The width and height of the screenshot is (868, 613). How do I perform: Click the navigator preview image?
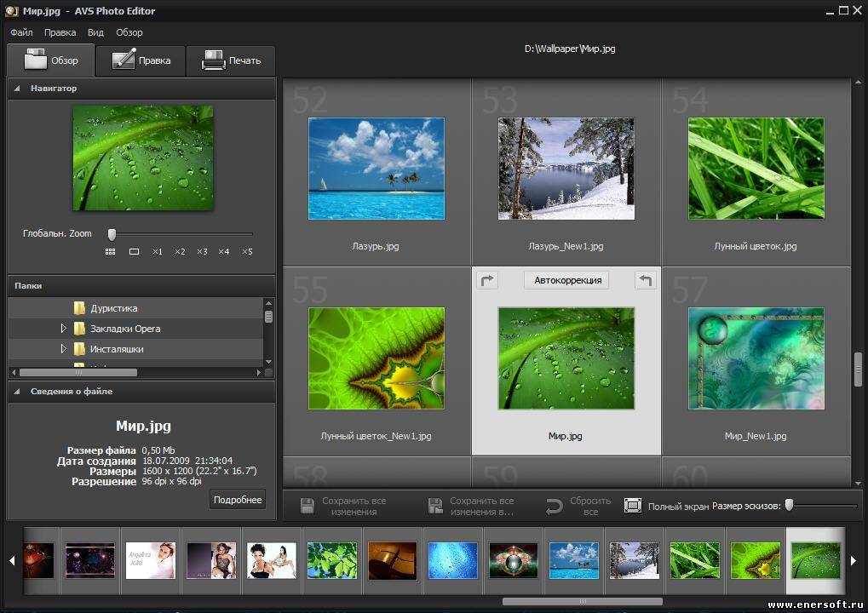[143, 158]
